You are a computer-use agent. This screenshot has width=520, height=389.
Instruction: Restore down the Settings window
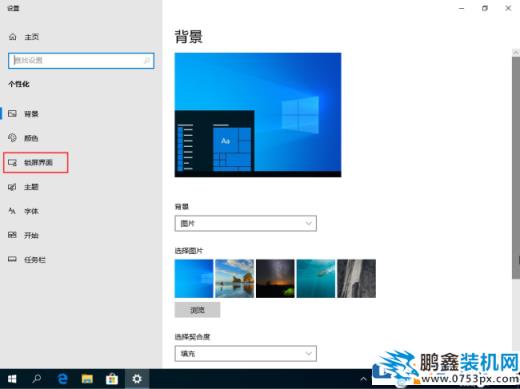point(485,8)
